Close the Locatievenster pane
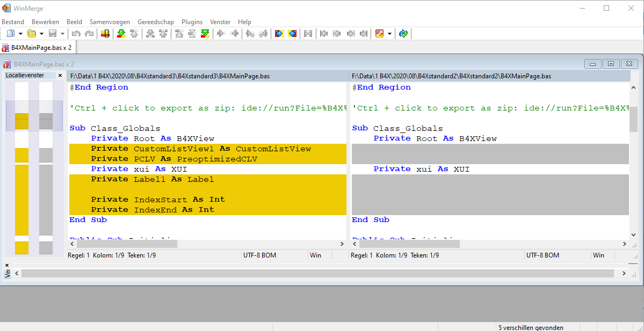644x331 pixels. tap(60, 76)
